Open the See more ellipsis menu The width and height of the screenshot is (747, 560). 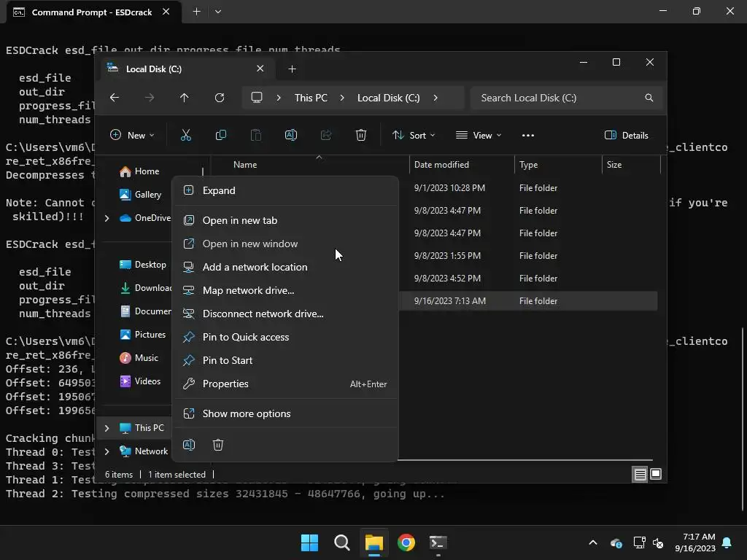528,135
